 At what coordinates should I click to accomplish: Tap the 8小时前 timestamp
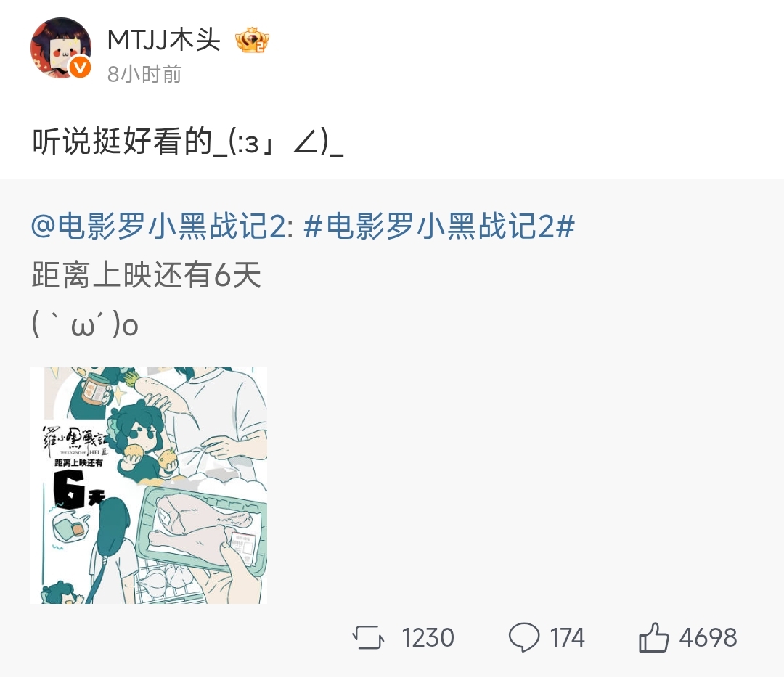(144, 74)
